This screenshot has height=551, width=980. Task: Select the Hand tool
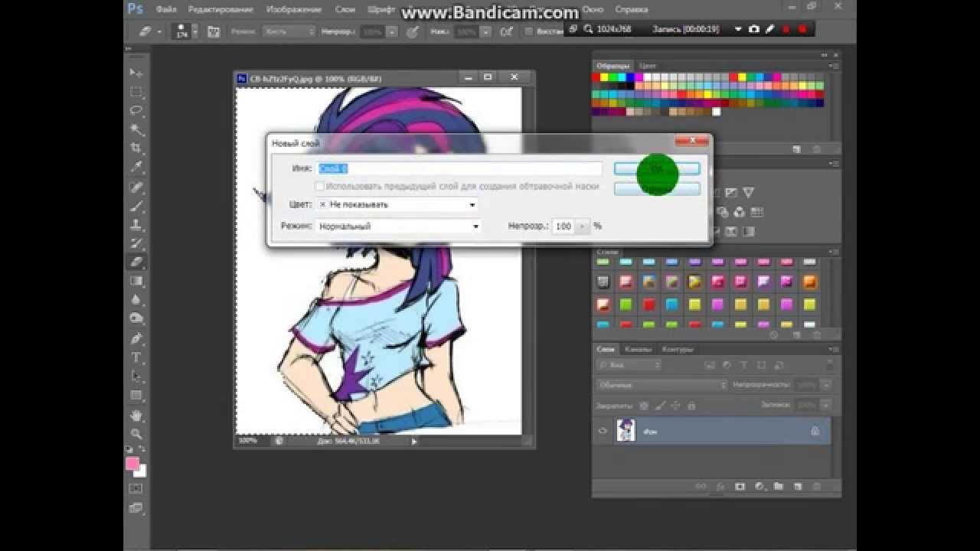click(136, 416)
